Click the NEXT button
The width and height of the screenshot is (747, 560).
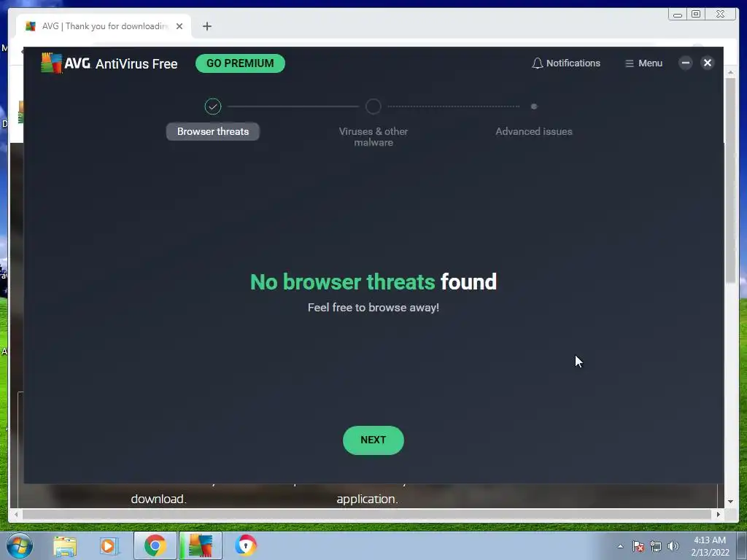[373, 440]
